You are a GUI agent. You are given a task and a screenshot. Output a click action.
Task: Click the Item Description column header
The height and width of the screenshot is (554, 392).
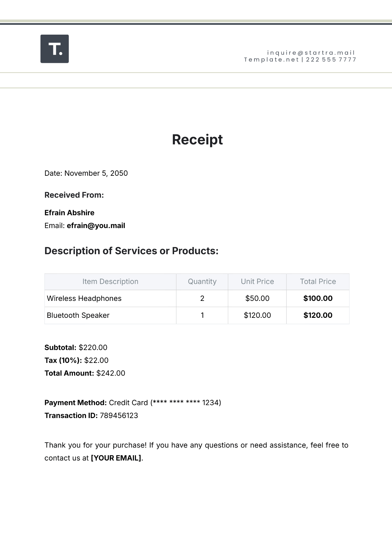coord(110,282)
